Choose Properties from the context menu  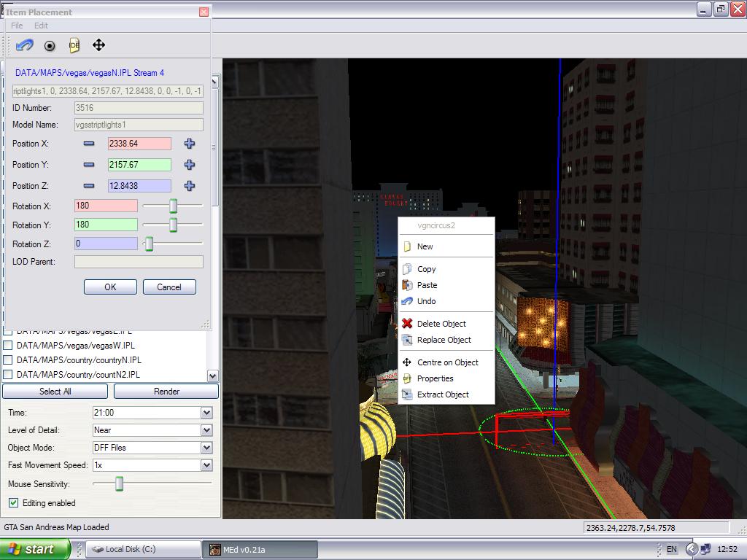446,378
